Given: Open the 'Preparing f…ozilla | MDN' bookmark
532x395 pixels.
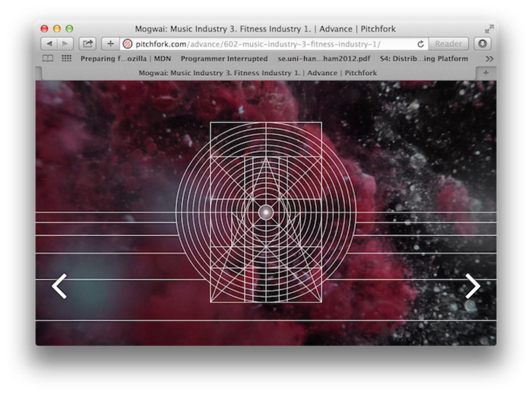Looking at the screenshot, I should 125,59.
